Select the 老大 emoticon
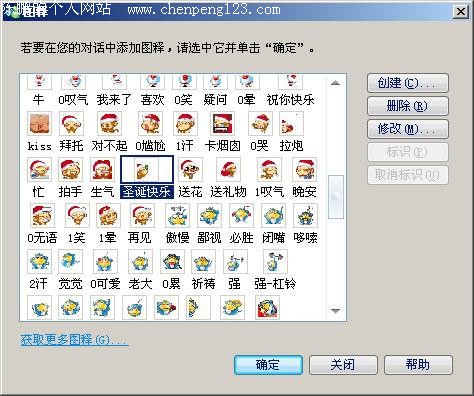The image size is (474, 396). 140,261
